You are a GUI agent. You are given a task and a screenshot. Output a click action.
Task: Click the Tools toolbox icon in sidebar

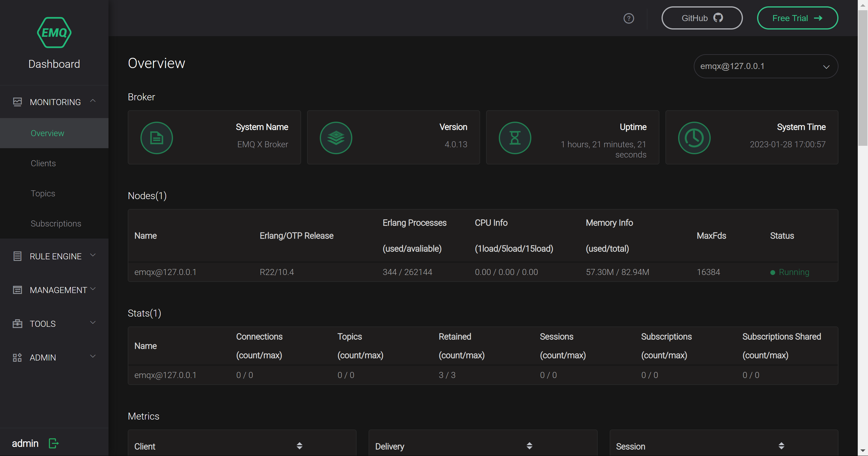click(17, 324)
